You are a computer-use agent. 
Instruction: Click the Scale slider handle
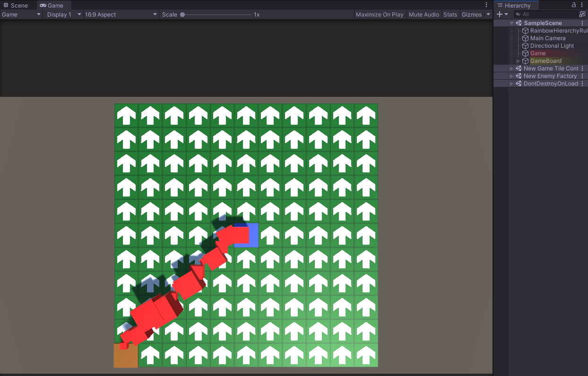[182, 15]
